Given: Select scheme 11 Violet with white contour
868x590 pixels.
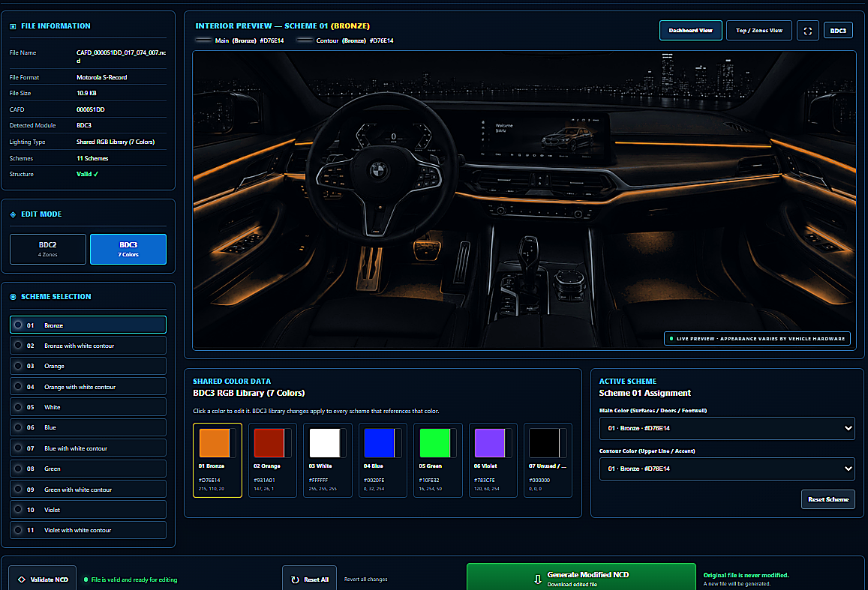Looking at the screenshot, I should click(x=88, y=530).
